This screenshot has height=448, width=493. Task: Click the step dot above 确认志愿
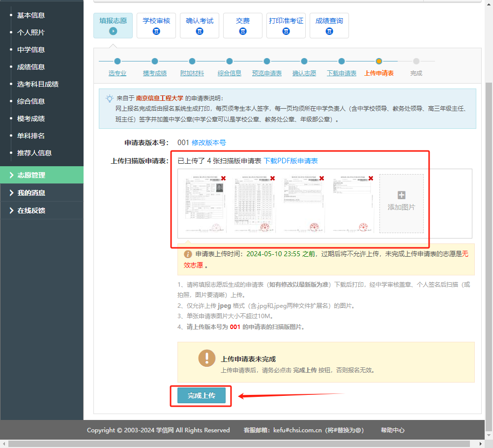(304, 61)
